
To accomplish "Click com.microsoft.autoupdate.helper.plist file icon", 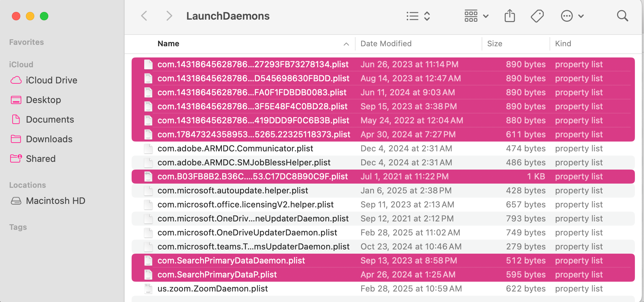I will [x=148, y=191].
